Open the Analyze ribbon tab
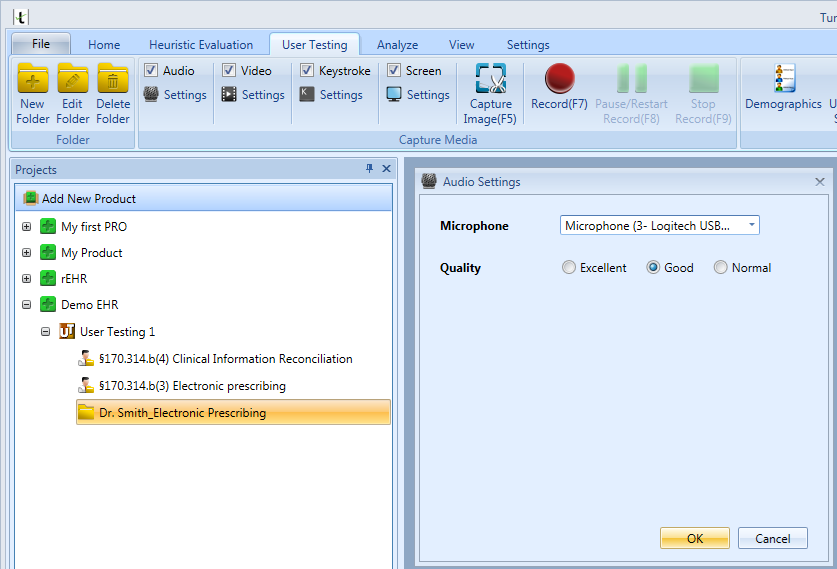Viewport: 837px width, 569px height. pyautogui.click(x=397, y=45)
